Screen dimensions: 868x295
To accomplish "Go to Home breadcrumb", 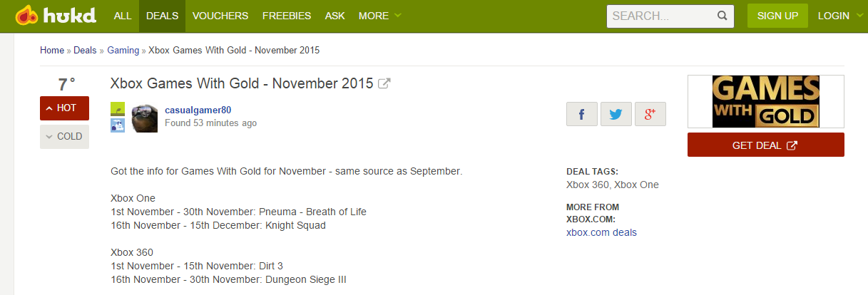I will (52, 50).
